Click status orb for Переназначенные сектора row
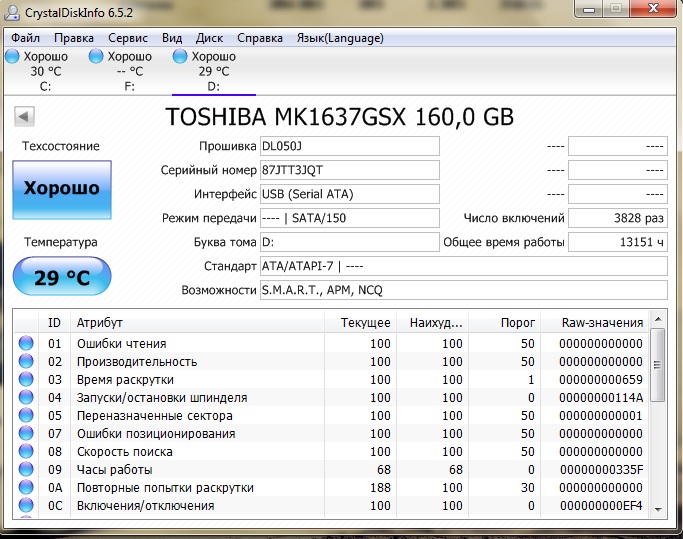The width and height of the screenshot is (683, 539). coord(26,415)
